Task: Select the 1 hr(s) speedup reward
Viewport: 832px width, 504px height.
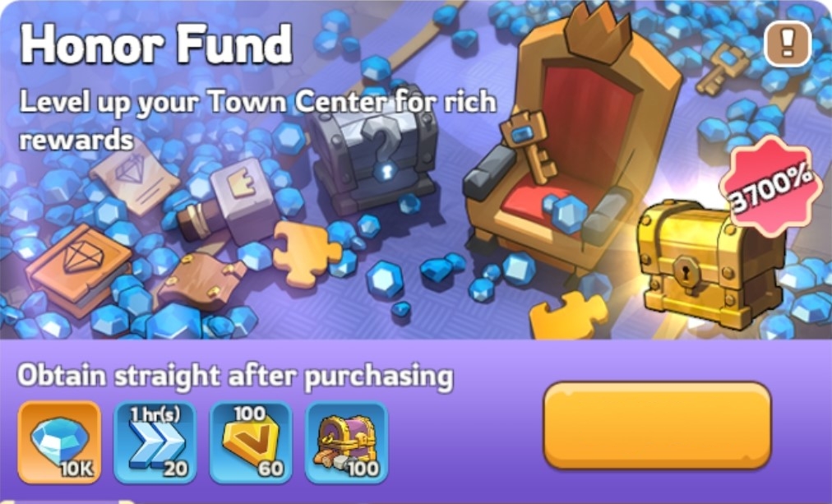Action: [x=155, y=442]
